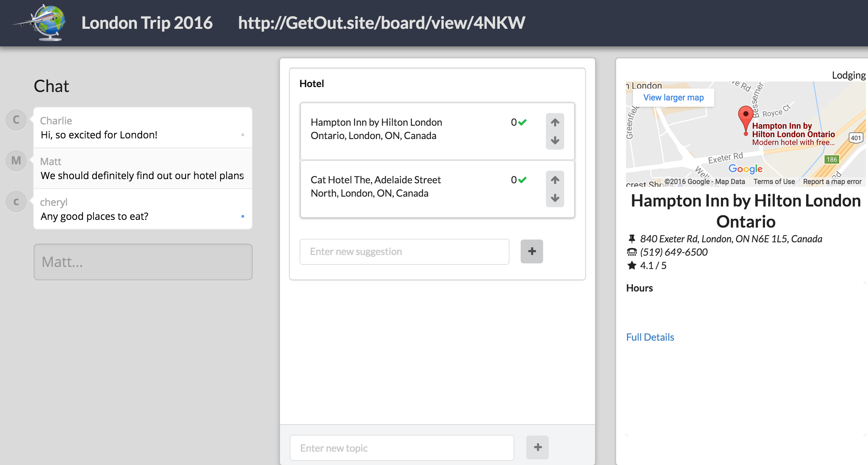Click the Matt chat message input
The image size is (868, 465).
(143, 262)
